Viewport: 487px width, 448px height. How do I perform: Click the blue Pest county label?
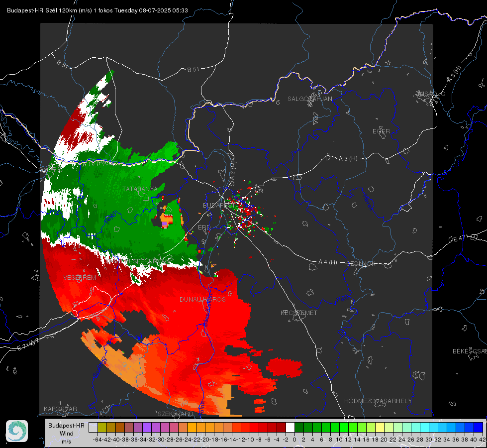click(342, 299)
